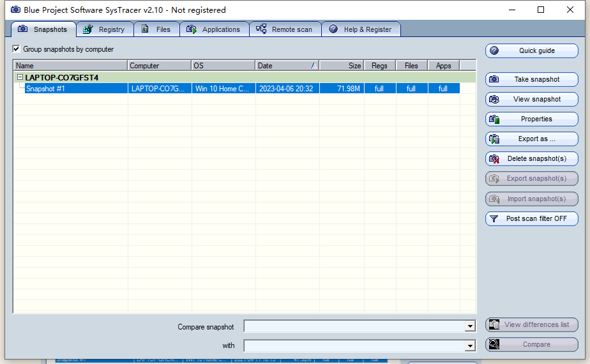Screen dimensions: 590x364
Task: Open snapshot Properties
Action: [x=532, y=119]
